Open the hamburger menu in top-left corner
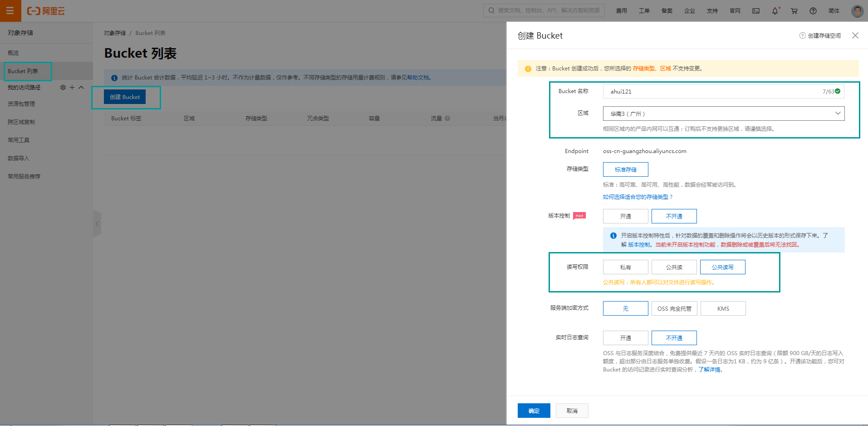Viewport: 868px width, 426px height. (10, 10)
